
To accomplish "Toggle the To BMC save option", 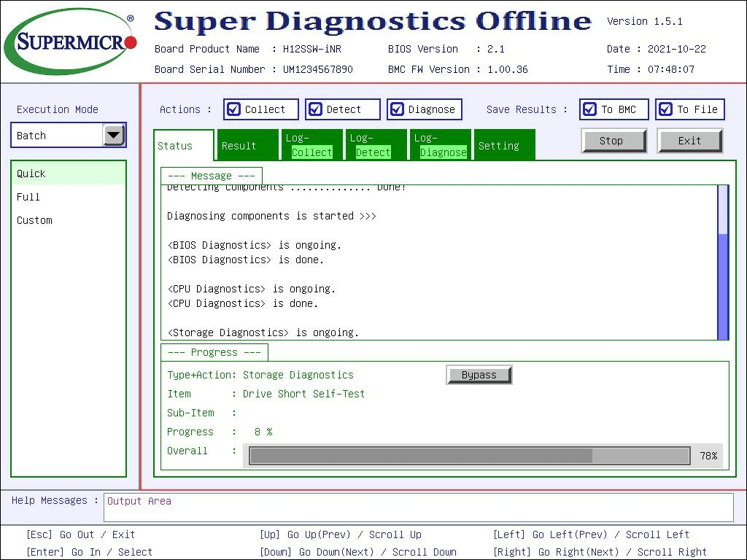I will point(590,109).
